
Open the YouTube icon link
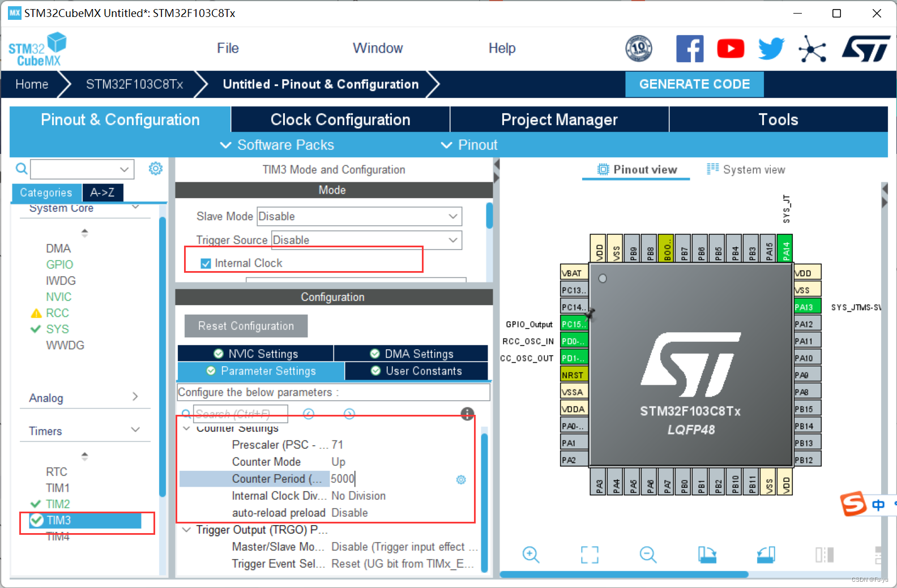(731, 49)
